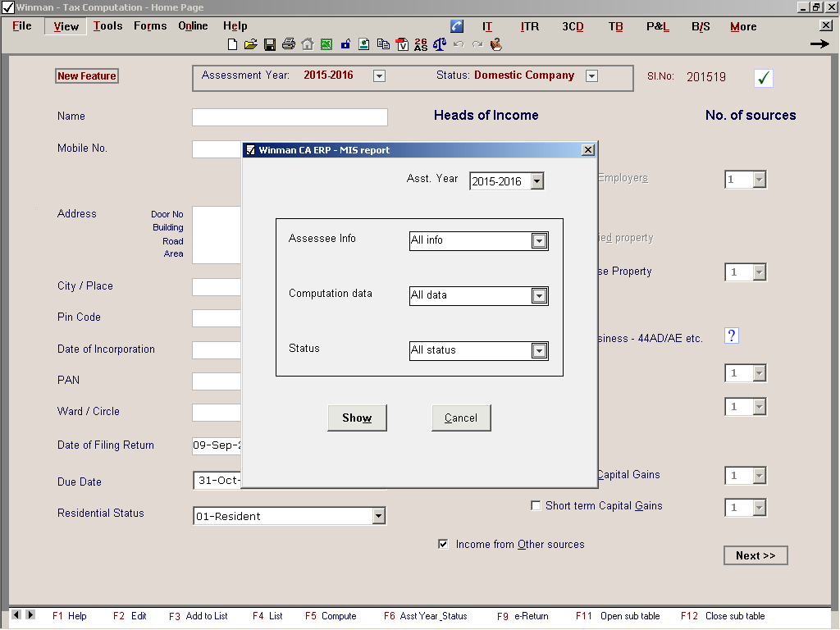The height and width of the screenshot is (630, 840).
Task: Switch to the ITR section
Action: tap(530, 27)
